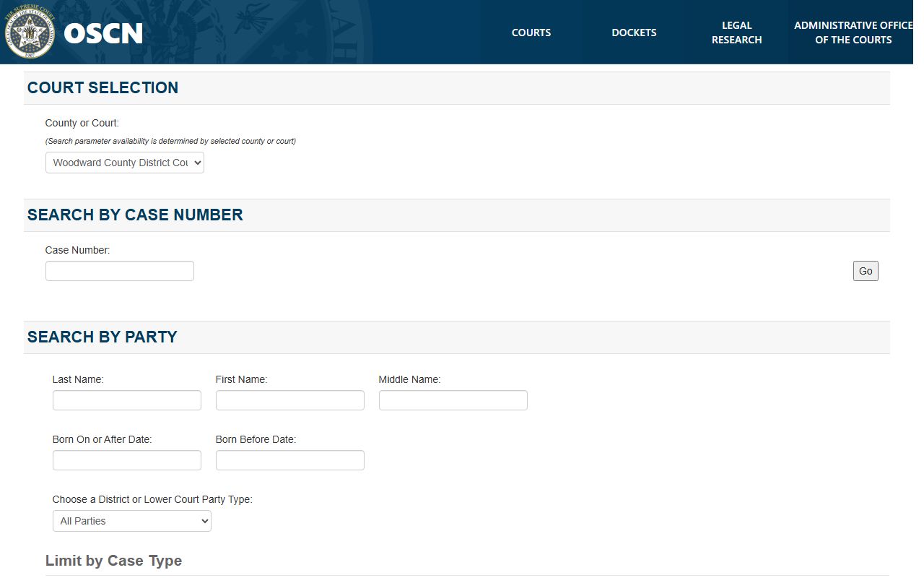The width and height of the screenshot is (924, 578).
Task: Expand the County or Court dropdown
Action: point(125,163)
